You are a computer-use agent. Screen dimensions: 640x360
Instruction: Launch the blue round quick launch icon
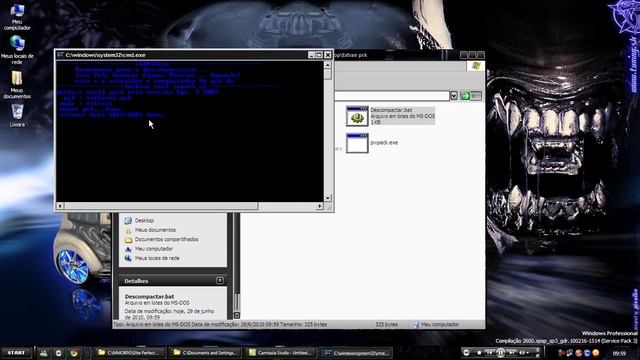(x=58, y=353)
